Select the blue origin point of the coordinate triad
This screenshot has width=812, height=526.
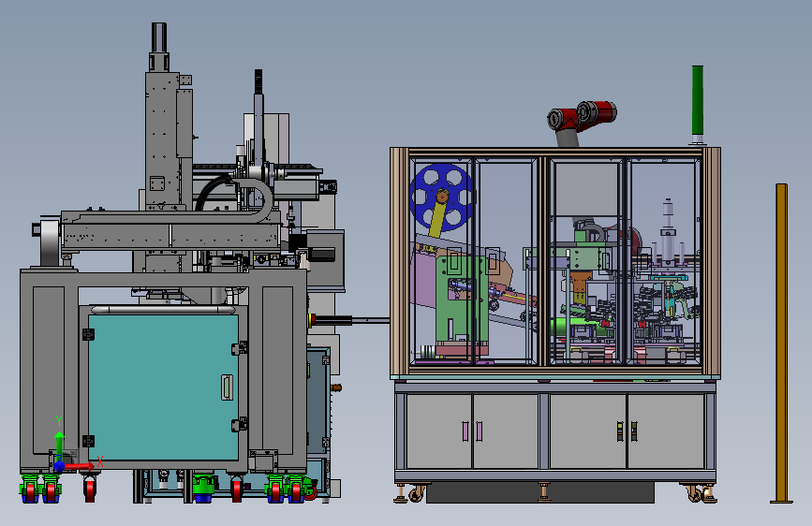pyautogui.click(x=60, y=466)
